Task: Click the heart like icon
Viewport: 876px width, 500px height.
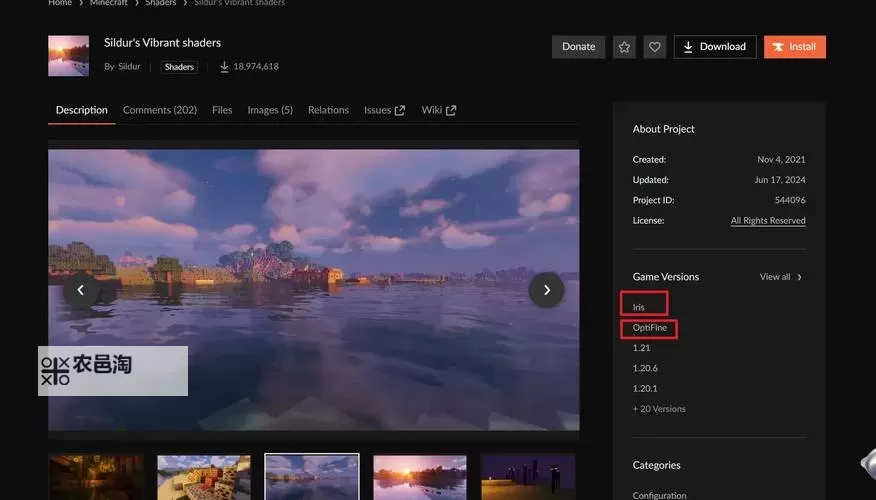Action: point(654,47)
